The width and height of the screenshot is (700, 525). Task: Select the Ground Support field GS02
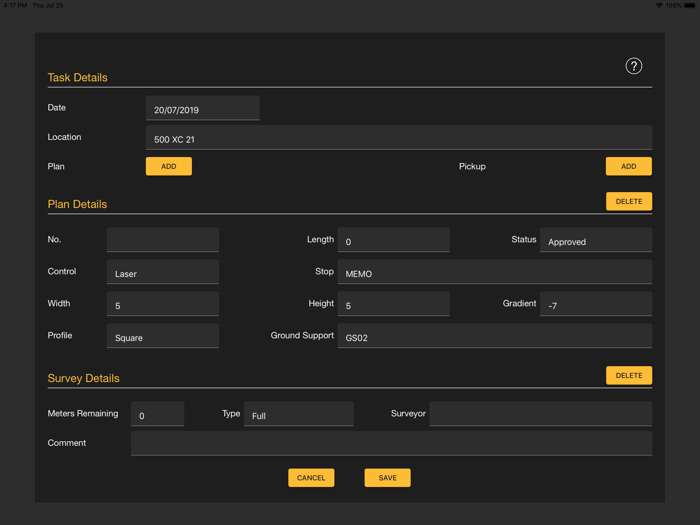[494, 337]
